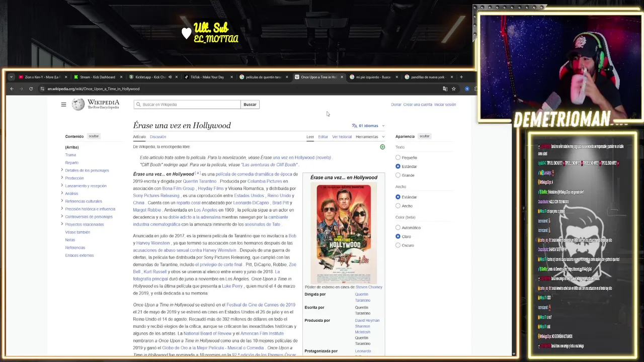644x362 pixels.
Task: Click the Wikipedia globe logo
Action: coord(78,104)
